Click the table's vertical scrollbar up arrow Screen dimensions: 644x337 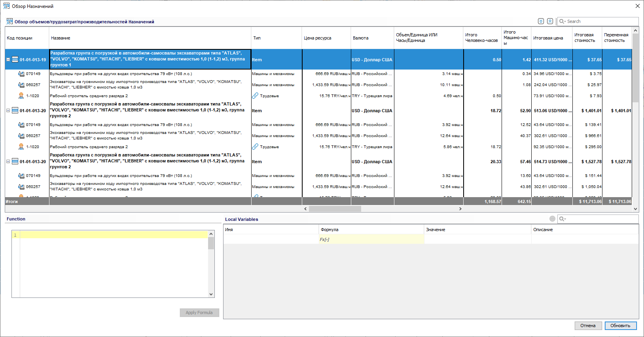coord(635,30)
